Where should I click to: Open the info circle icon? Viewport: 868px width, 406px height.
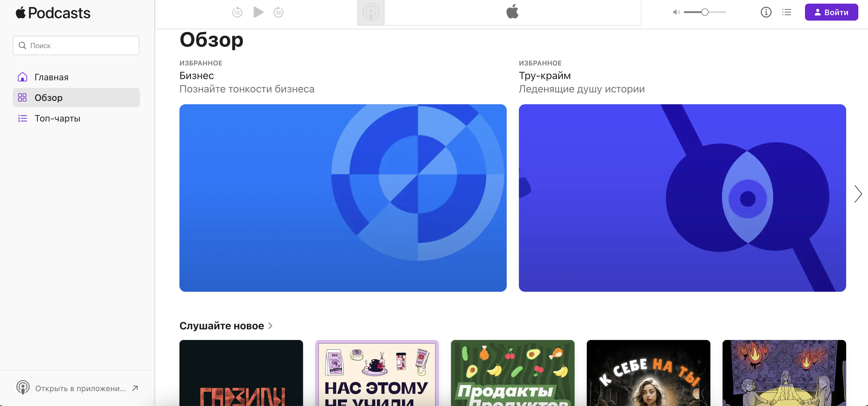pos(766,12)
